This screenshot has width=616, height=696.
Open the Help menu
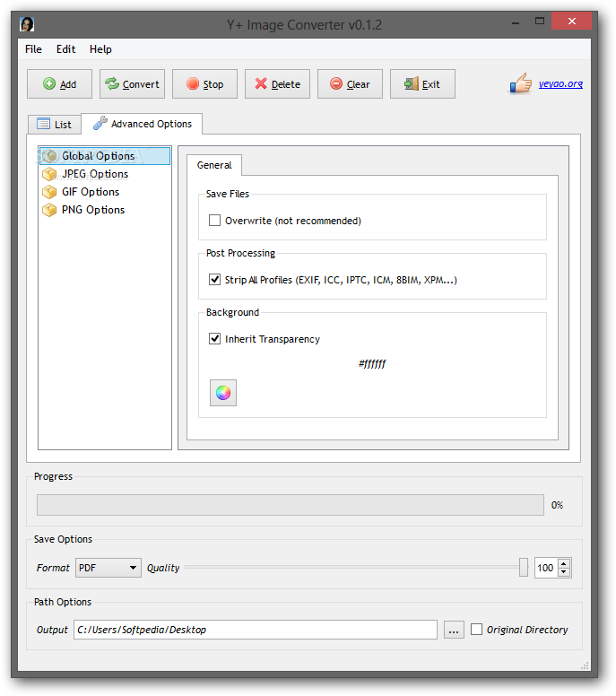pyautogui.click(x=100, y=49)
